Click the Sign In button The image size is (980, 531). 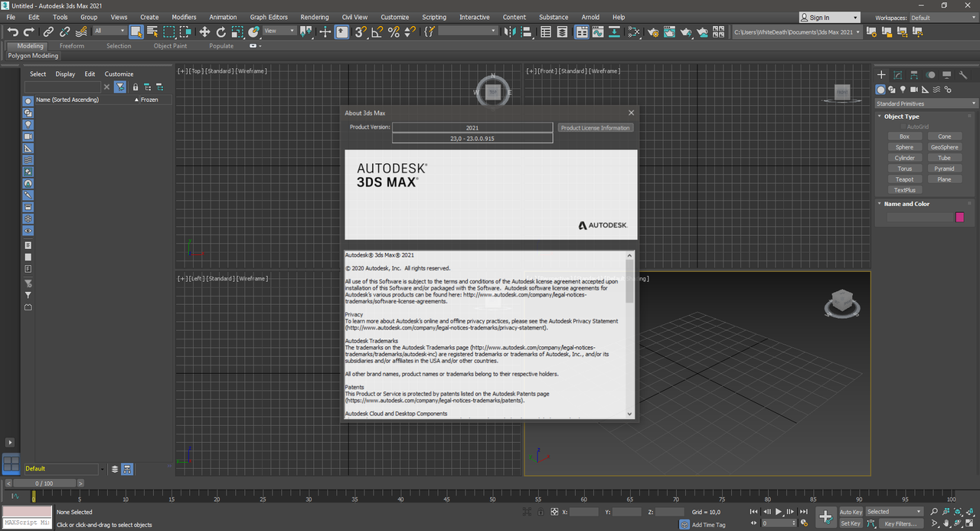829,18
